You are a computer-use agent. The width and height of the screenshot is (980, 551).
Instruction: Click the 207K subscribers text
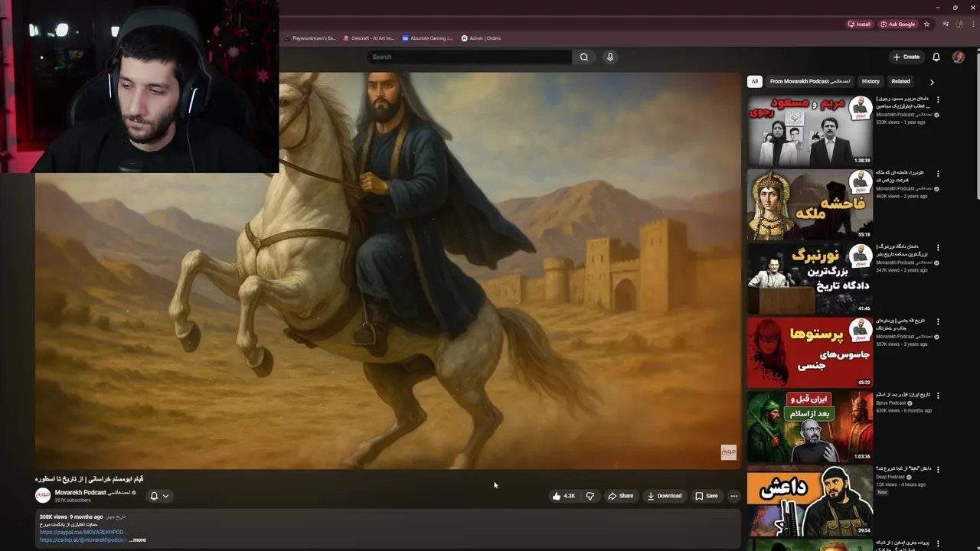[x=73, y=500]
